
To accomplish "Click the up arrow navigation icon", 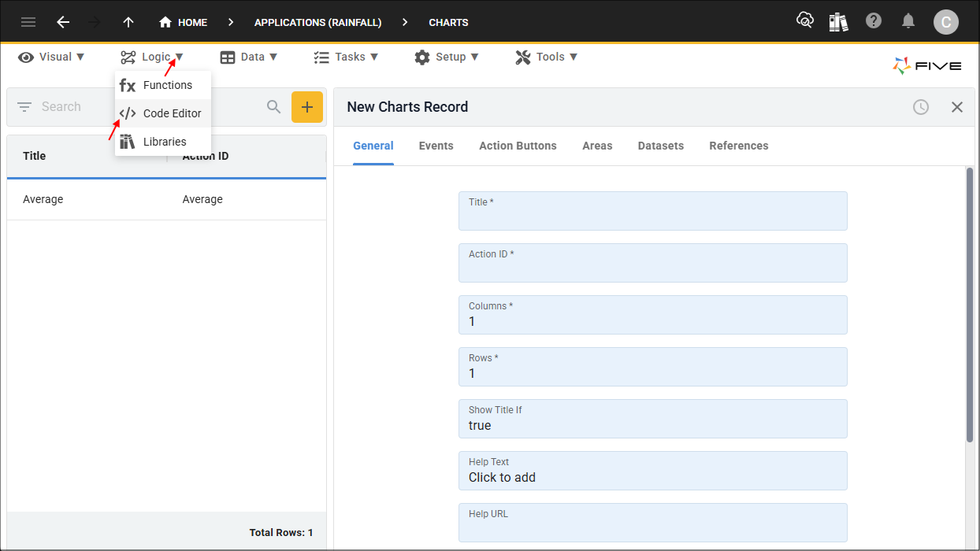I will 128,22.
